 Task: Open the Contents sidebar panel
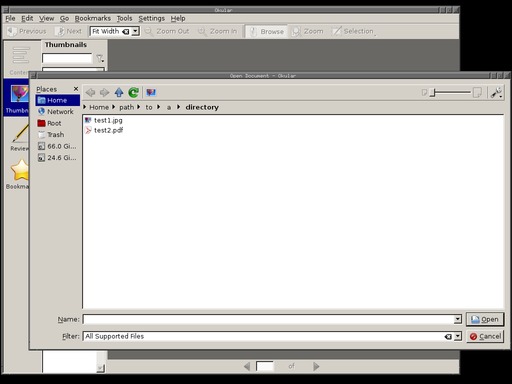click(x=20, y=60)
